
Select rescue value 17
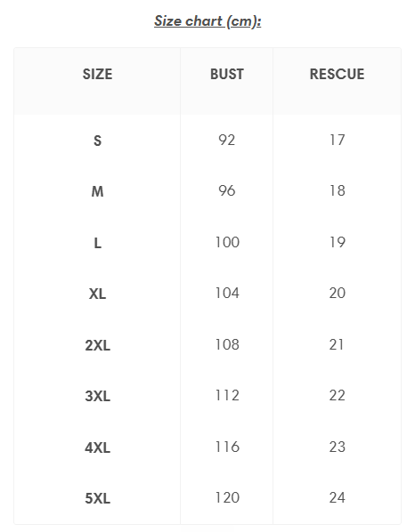coord(338,140)
